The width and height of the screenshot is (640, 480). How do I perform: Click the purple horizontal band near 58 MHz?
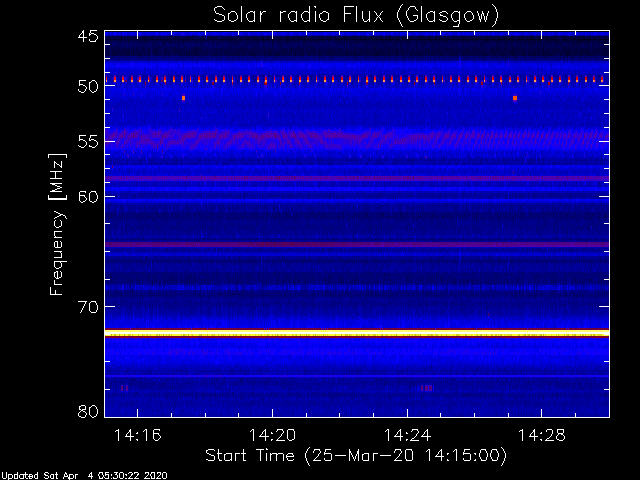point(357,178)
